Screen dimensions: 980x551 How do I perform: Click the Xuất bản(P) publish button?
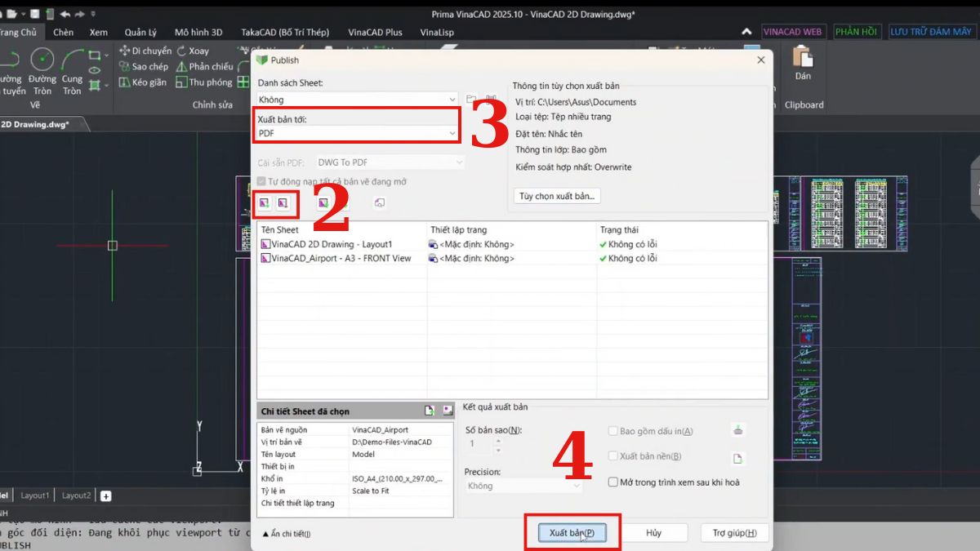572,533
